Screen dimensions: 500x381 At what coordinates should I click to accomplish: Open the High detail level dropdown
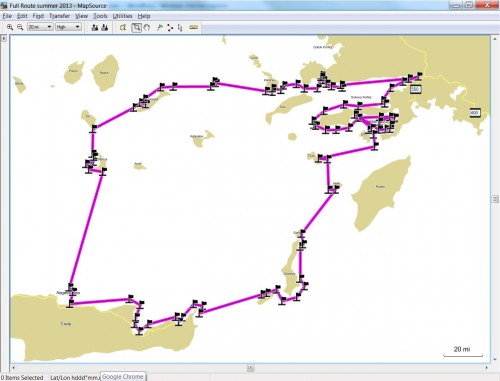[x=68, y=27]
